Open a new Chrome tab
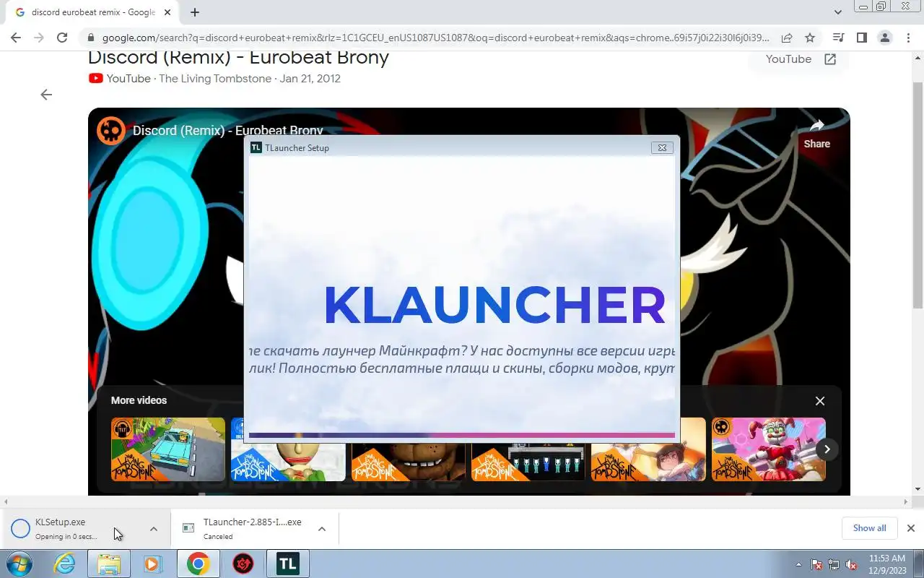This screenshot has height=578, width=924. 195,12
